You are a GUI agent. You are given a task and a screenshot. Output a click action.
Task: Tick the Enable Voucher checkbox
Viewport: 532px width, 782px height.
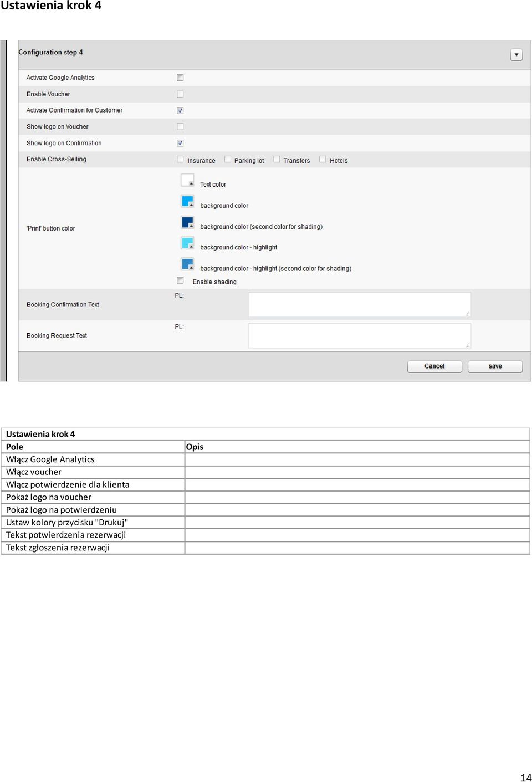(180, 94)
